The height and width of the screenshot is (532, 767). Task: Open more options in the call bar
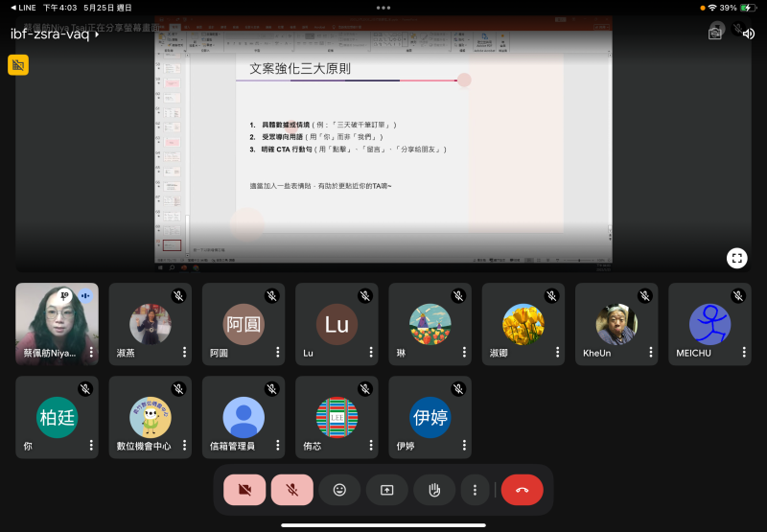tap(475, 489)
